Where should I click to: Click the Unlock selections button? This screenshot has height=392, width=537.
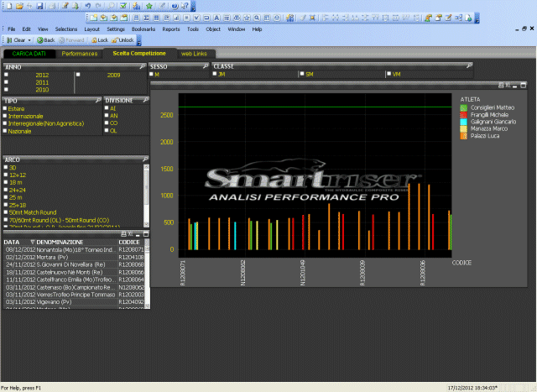coord(123,40)
